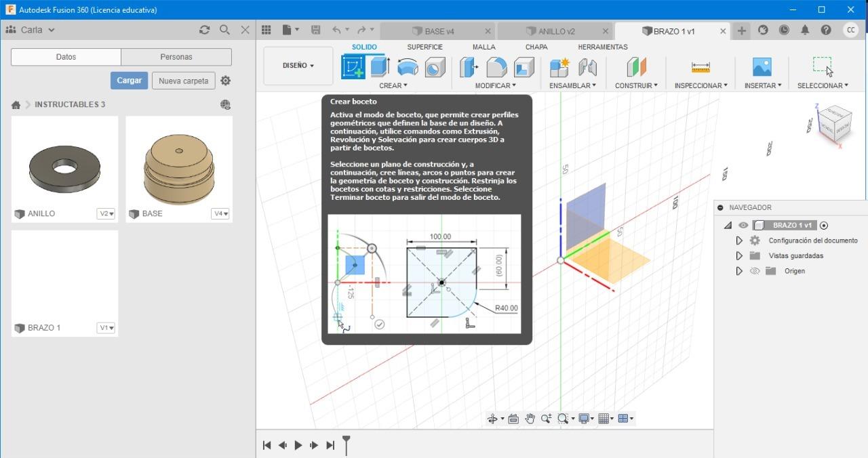Image resolution: width=868 pixels, height=458 pixels.
Task: Click the Nueva carpeta button
Action: pos(183,81)
